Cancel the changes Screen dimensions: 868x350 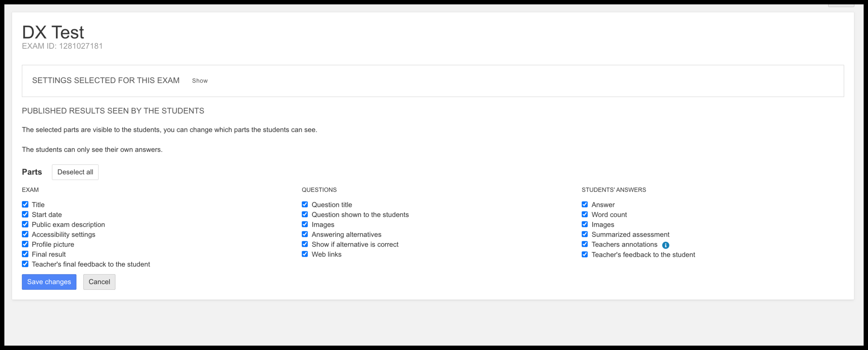point(100,282)
